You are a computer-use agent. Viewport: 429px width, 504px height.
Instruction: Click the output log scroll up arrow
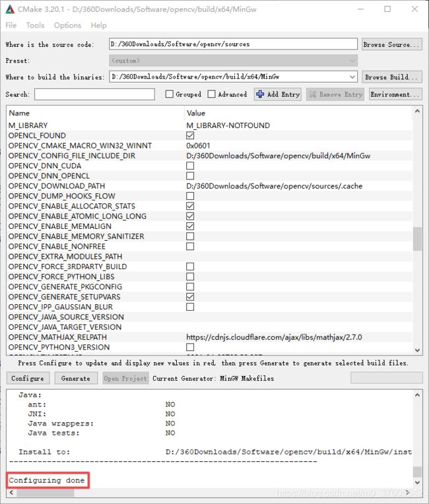tap(417, 395)
